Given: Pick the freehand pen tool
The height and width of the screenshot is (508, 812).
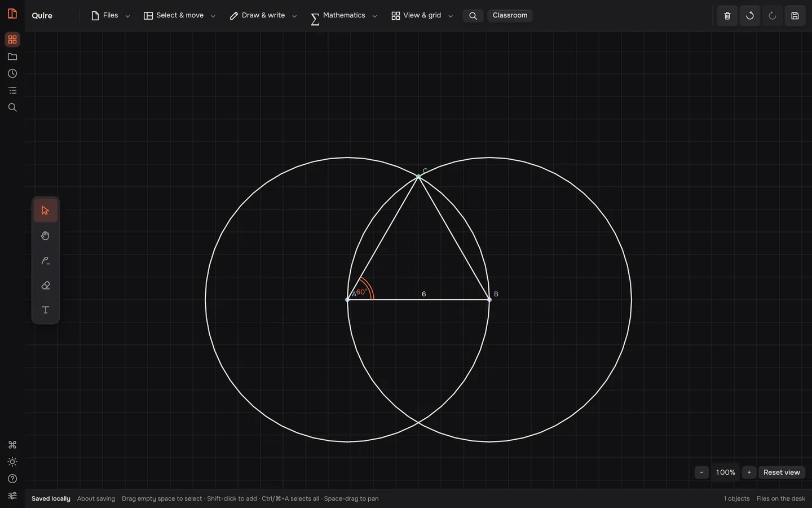Looking at the screenshot, I should (x=46, y=261).
